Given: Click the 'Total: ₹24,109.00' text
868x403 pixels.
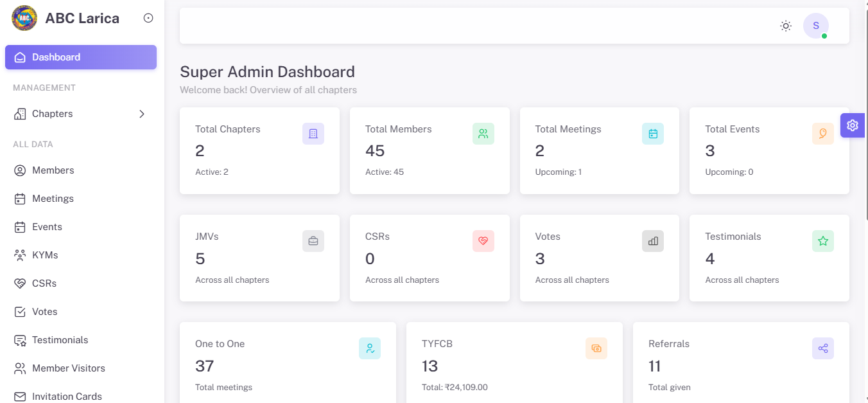Looking at the screenshot, I should 455,388.
